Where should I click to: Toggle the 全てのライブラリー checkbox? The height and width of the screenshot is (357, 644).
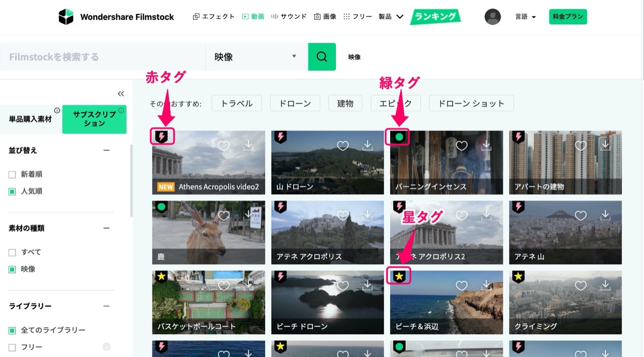pyautogui.click(x=12, y=330)
